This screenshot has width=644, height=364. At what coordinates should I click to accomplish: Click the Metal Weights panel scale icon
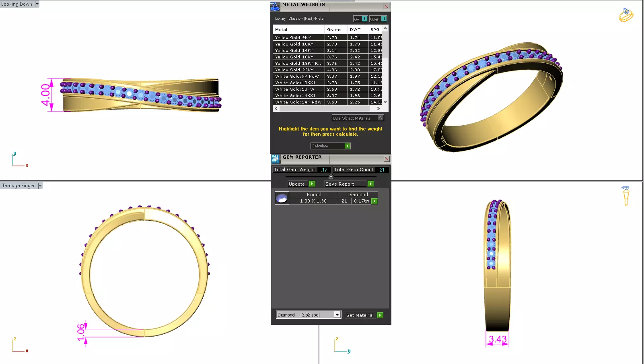[275, 6]
